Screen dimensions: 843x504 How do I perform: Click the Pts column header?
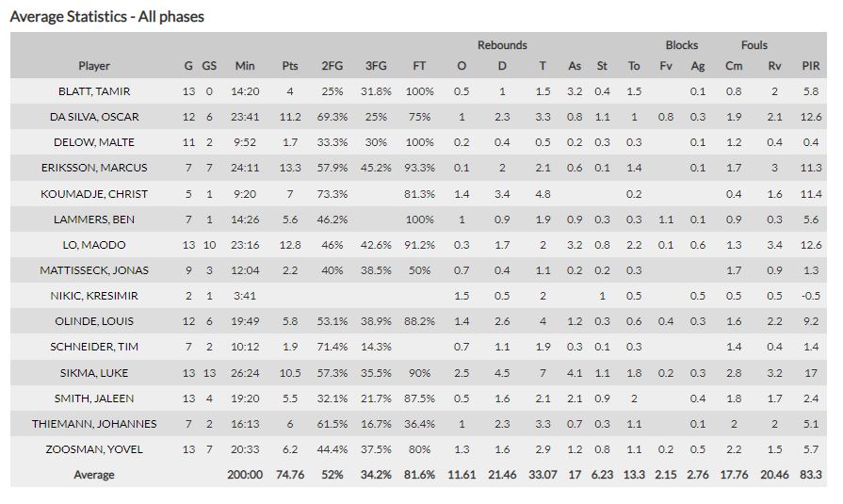(x=290, y=66)
